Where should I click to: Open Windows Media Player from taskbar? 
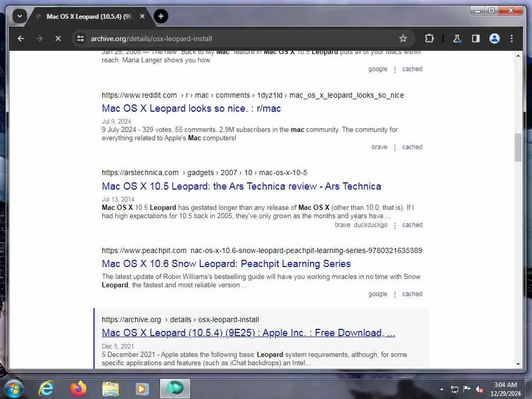click(142, 389)
